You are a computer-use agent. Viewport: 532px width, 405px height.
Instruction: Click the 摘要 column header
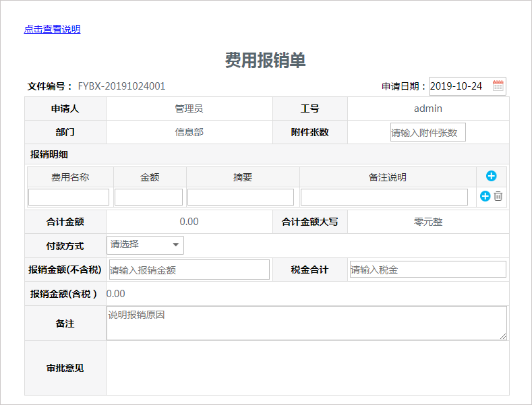[x=243, y=177]
